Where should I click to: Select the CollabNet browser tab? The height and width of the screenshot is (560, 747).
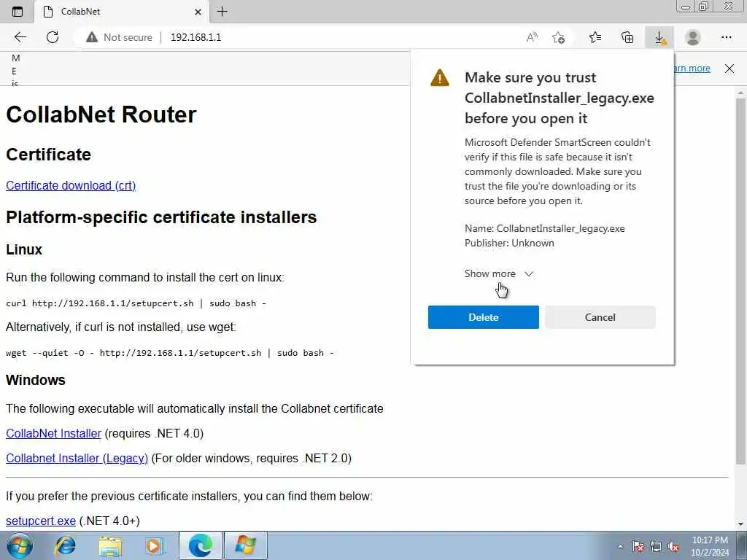coord(122,12)
